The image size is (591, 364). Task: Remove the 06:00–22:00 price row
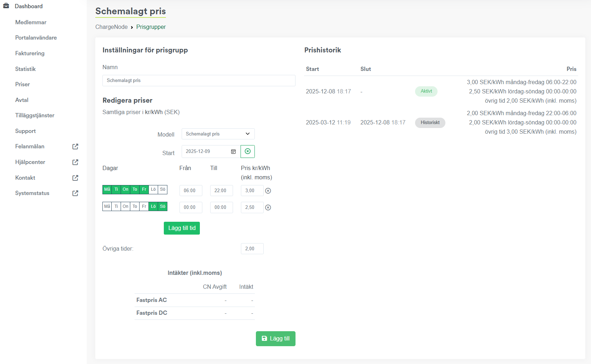(x=268, y=191)
